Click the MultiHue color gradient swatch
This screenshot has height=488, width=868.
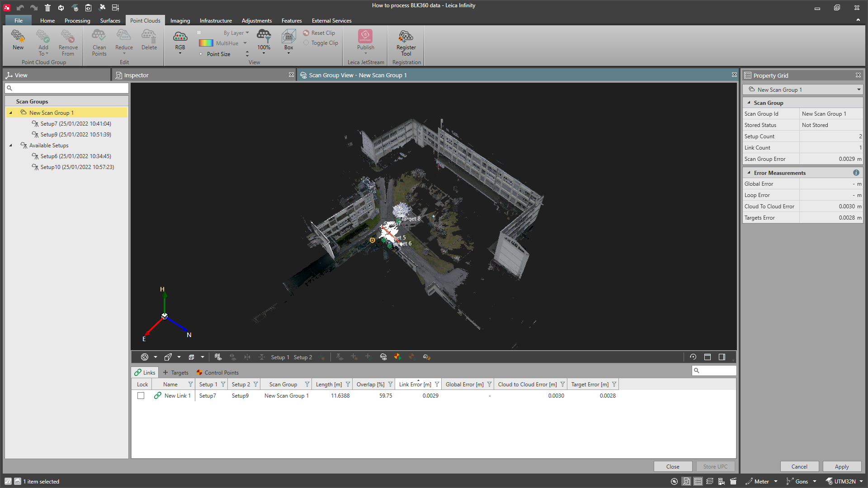tap(206, 43)
